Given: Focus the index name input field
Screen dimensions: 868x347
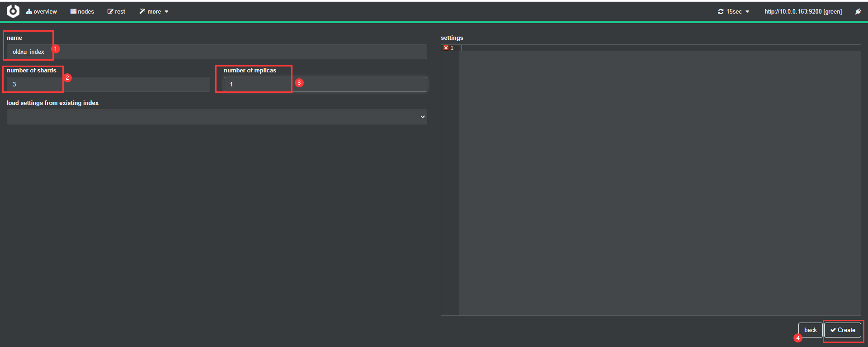Looking at the screenshot, I should tap(217, 52).
